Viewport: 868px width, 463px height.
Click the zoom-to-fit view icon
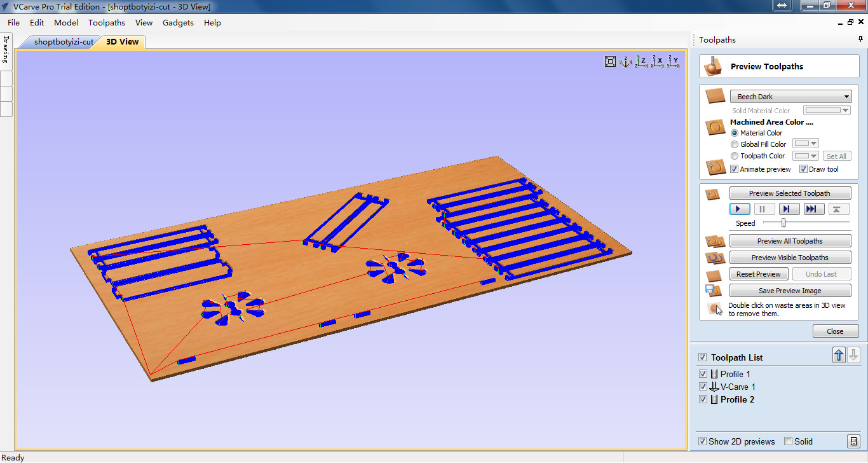pos(610,61)
